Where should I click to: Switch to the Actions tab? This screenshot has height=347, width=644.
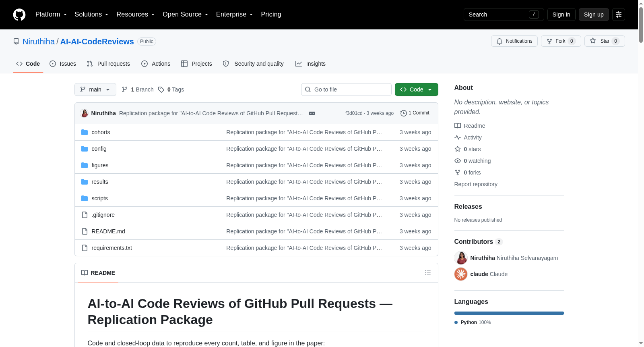click(x=156, y=64)
